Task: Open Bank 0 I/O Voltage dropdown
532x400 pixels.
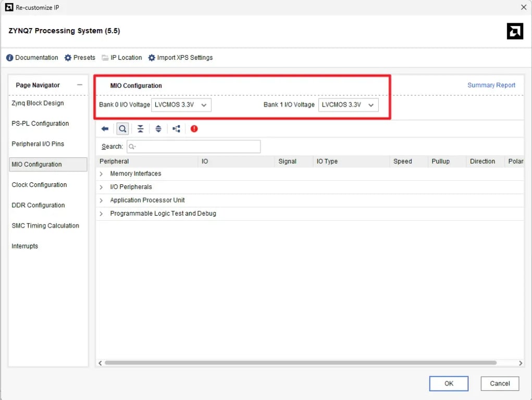Action: (x=181, y=105)
